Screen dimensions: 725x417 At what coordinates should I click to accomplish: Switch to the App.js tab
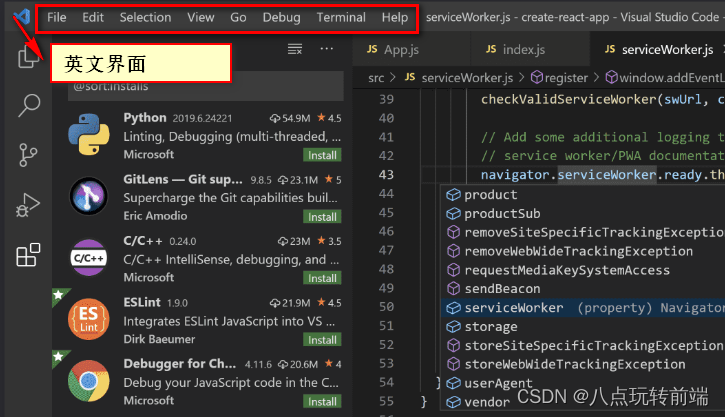point(412,49)
